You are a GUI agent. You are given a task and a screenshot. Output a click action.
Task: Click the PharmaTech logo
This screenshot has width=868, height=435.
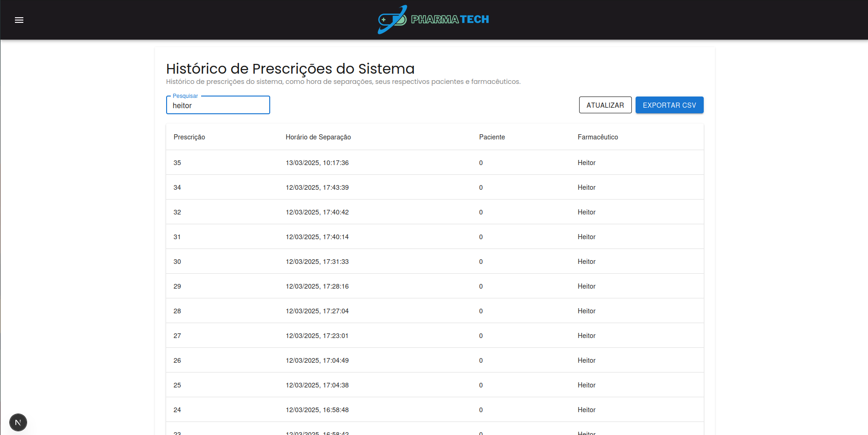434,20
